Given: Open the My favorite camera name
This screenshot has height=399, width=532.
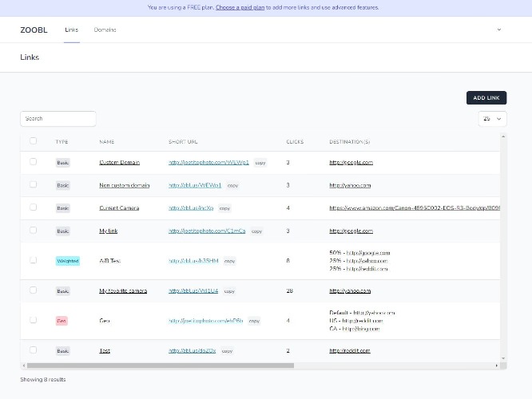Looking at the screenshot, I should pos(123,290).
